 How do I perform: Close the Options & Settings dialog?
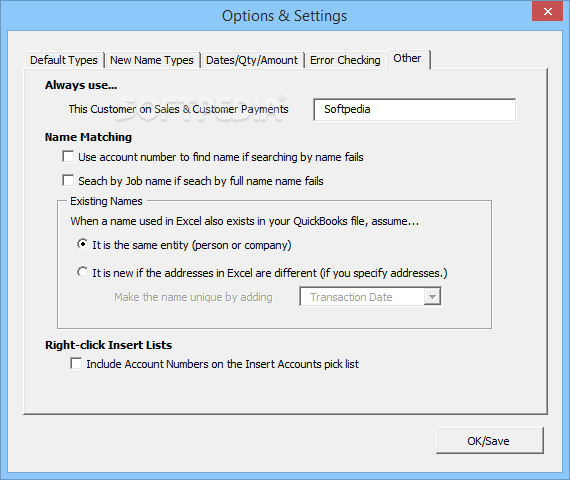(x=547, y=11)
